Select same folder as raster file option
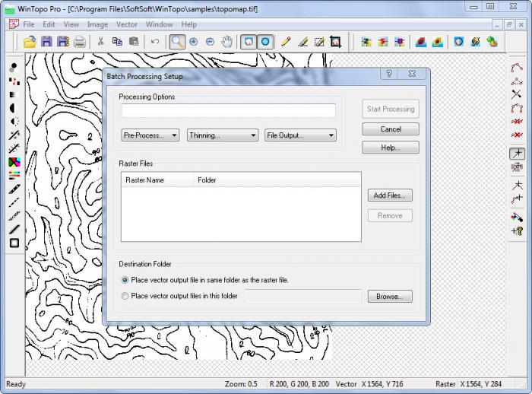 [x=125, y=280]
